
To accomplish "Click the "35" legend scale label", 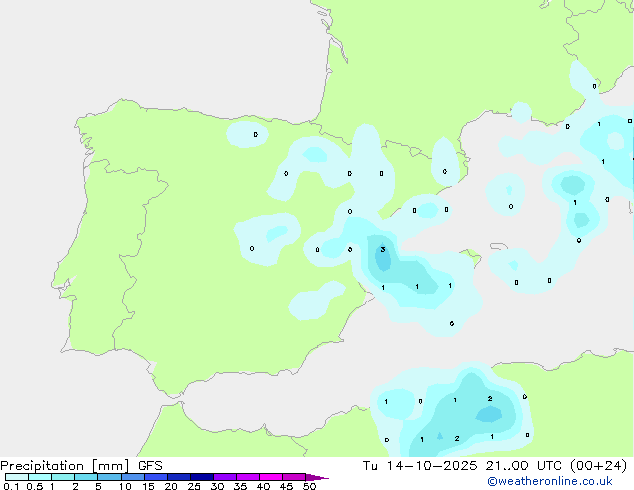I will coord(240,486).
